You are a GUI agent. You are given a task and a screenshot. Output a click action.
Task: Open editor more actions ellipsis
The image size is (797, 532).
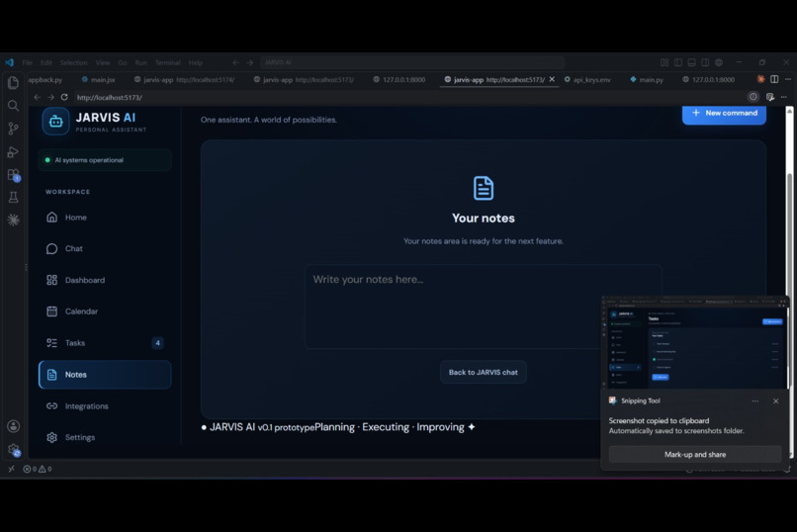pos(787,79)
